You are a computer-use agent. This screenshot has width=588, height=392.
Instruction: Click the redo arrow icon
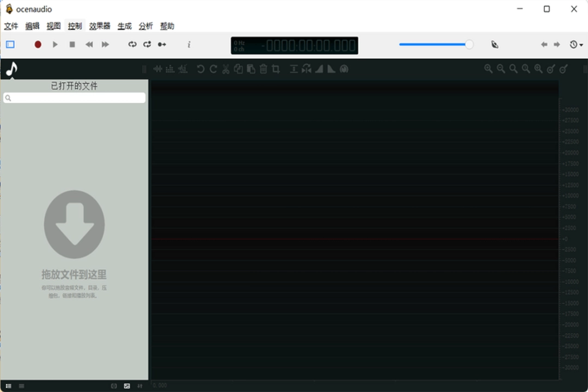pyautogui.click(x=213, y=69)
